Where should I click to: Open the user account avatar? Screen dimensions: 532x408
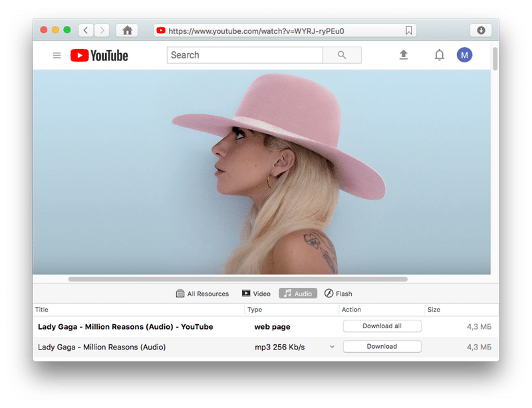[x=464, y=55]
